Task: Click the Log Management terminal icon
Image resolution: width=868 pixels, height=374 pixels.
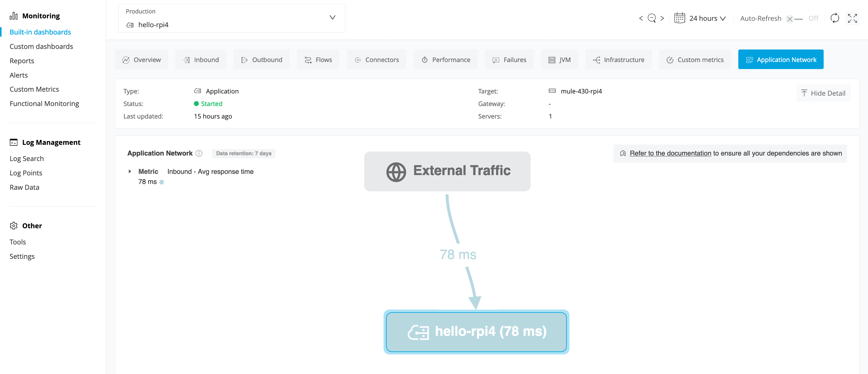Action: [x=14, y=142]
